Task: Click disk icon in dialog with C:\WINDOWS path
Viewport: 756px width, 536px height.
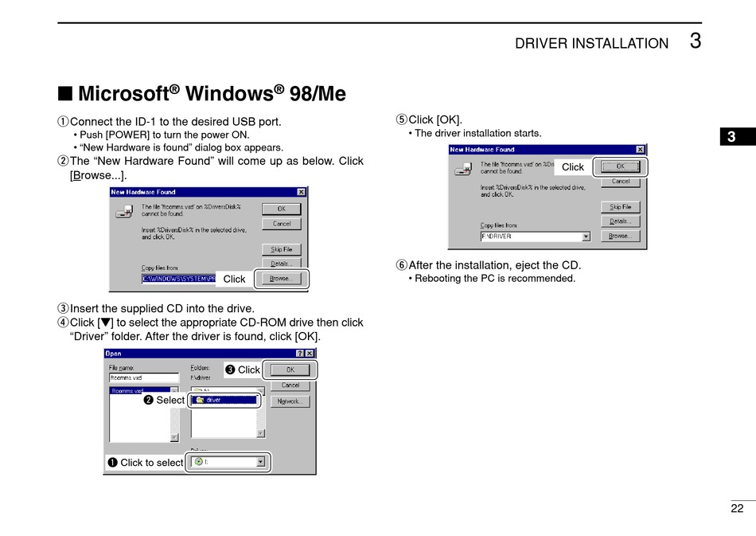Action: (x=123, y=212)
